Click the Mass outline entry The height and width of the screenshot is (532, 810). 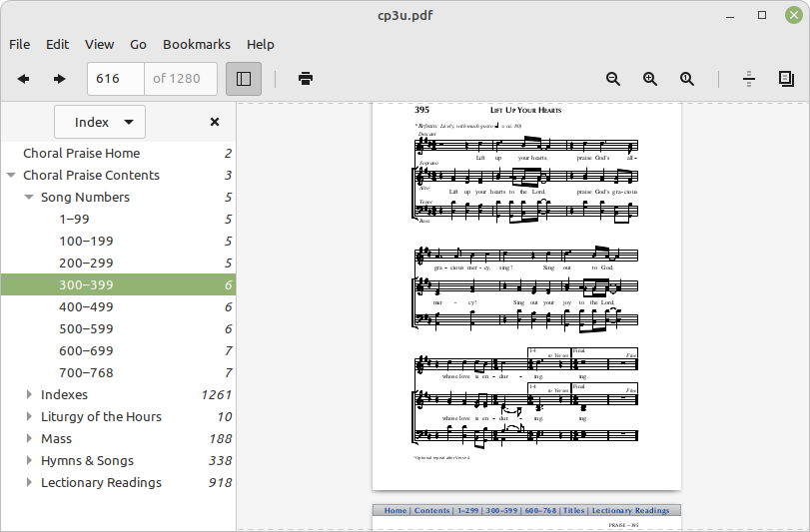click(x=56, y=438)
